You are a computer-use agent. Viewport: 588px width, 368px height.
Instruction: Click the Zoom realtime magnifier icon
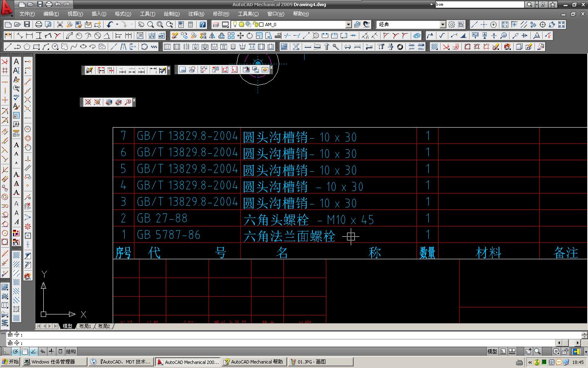(151, 25)
